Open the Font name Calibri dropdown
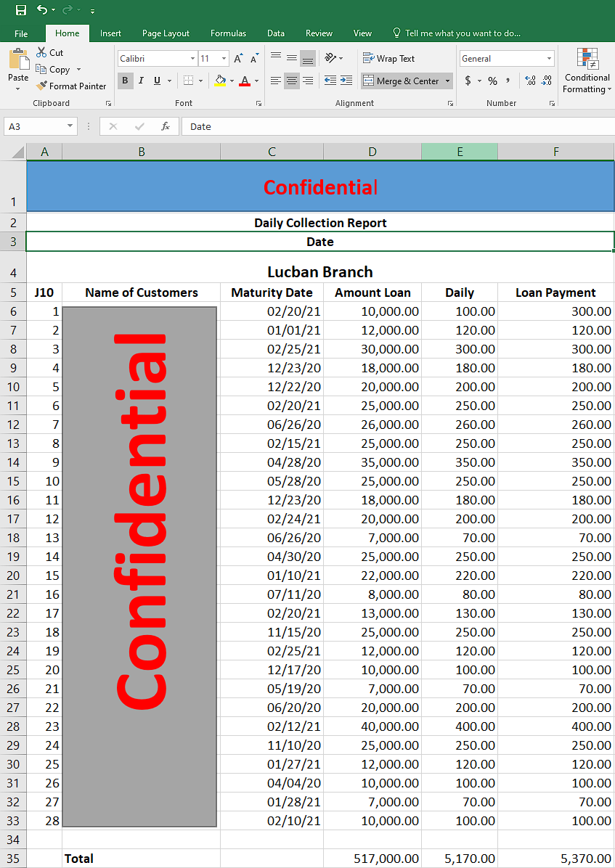This screenshot has width=615, height=868. pyautogui.click(x=192, y=59)
